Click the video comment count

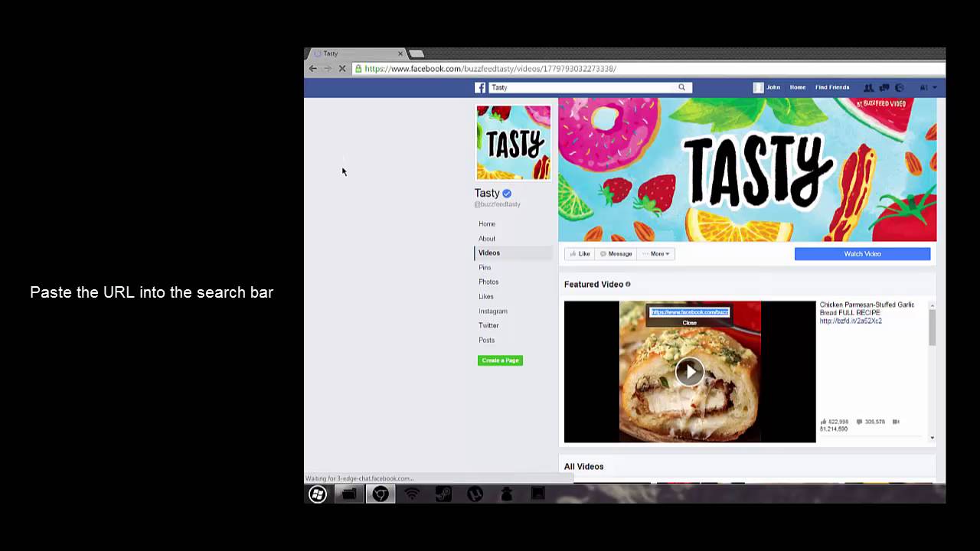[x=871, y=422]
